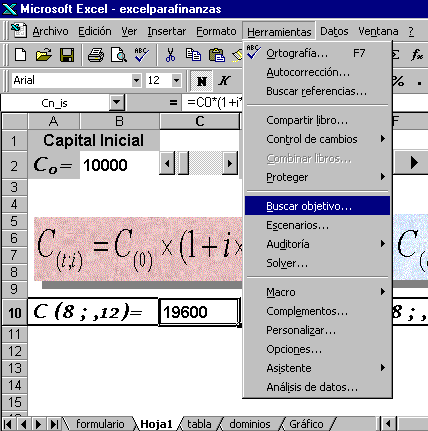Click the Excel logo in title bar

click(x=10, y=9)
